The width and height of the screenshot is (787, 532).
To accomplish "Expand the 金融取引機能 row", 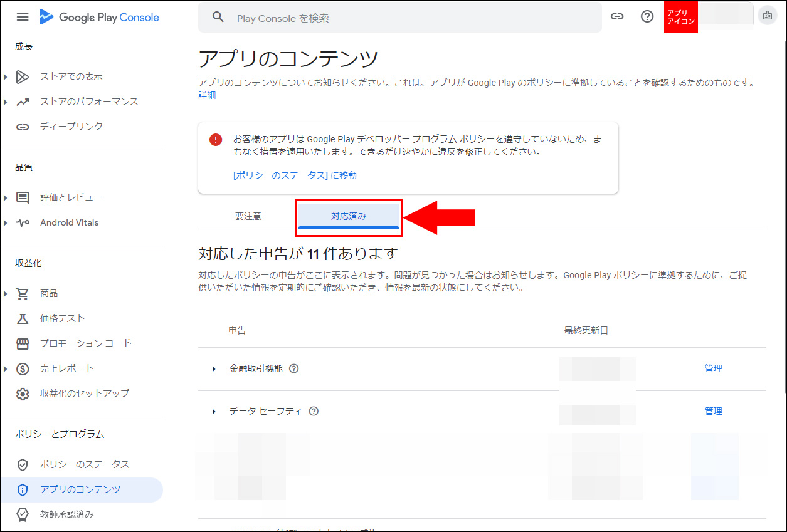I will click(214, 369).
